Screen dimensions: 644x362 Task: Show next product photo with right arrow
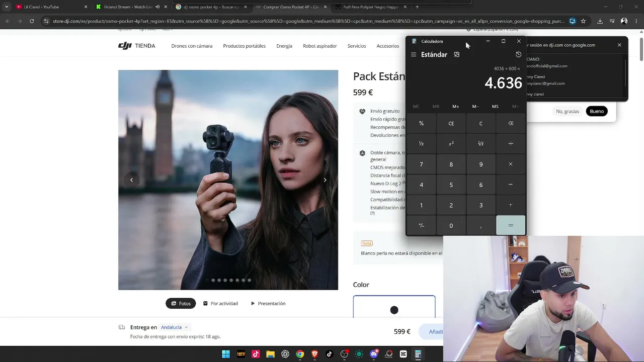point(325,180)
